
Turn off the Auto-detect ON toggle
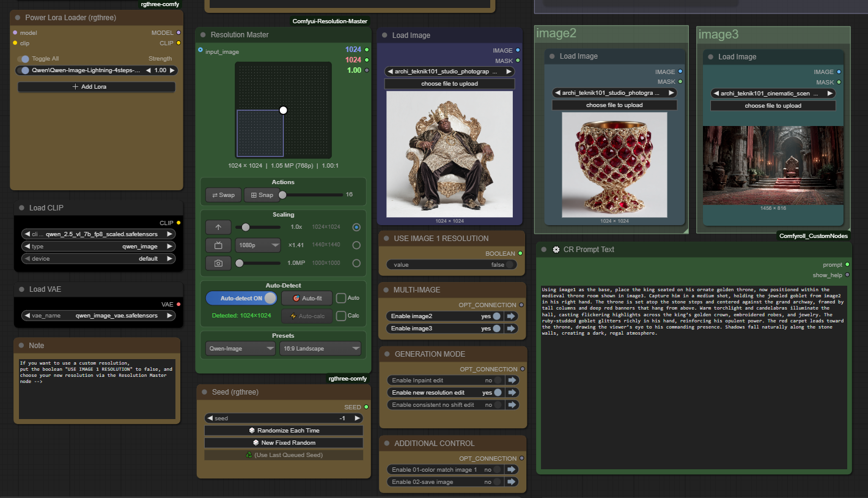241,298
